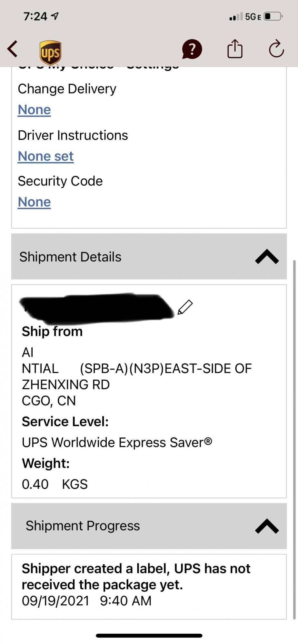This screenshot has height=644, width=298.
Task: Open the UPS logo home icon
Action: [x=51, y=53]
